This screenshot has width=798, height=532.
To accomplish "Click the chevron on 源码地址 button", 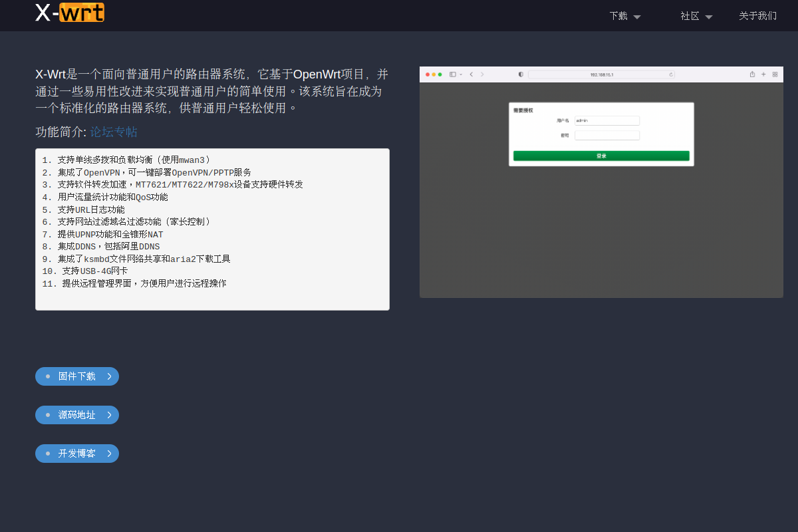I will pos(109,415).
